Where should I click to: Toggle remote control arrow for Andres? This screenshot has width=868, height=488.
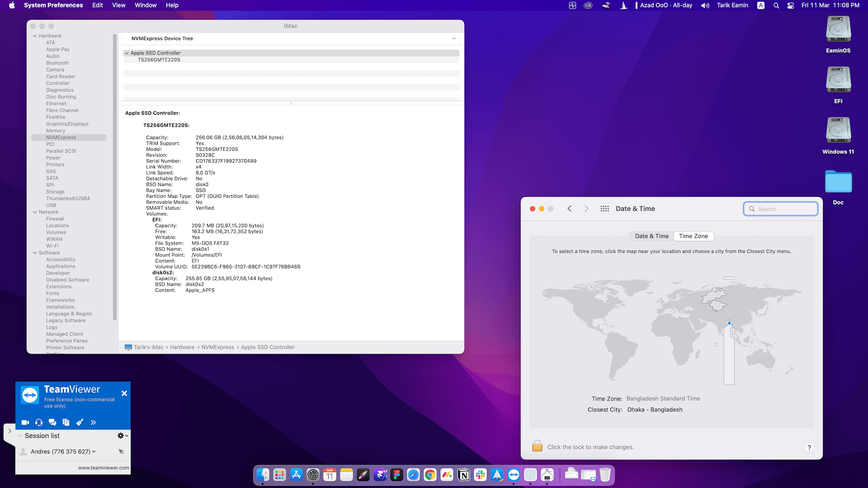[121, 451]
